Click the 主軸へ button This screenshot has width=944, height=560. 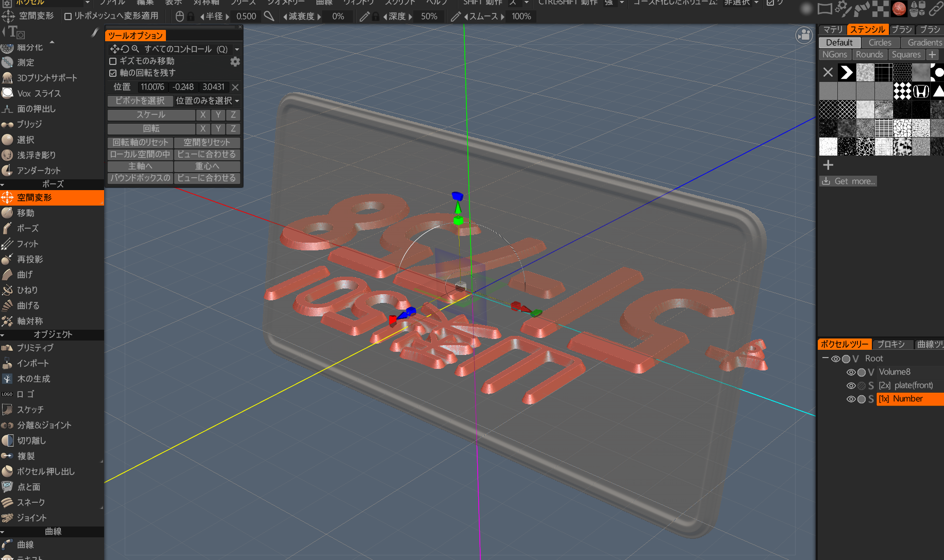click(x=140, y=166)
